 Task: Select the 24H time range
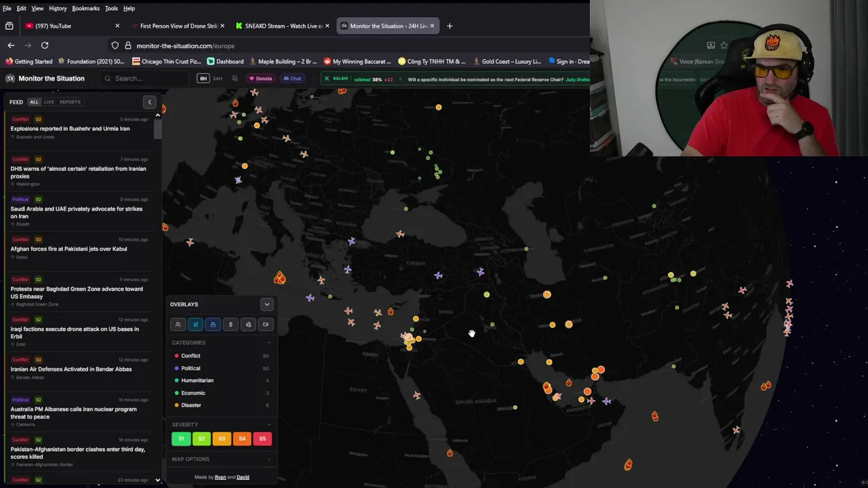tap(218, 79)
